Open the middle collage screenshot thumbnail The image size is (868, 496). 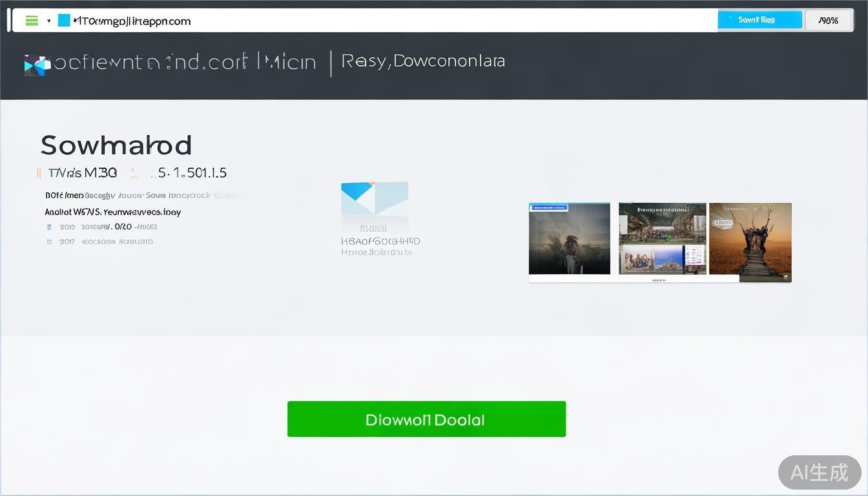[662, 238]
